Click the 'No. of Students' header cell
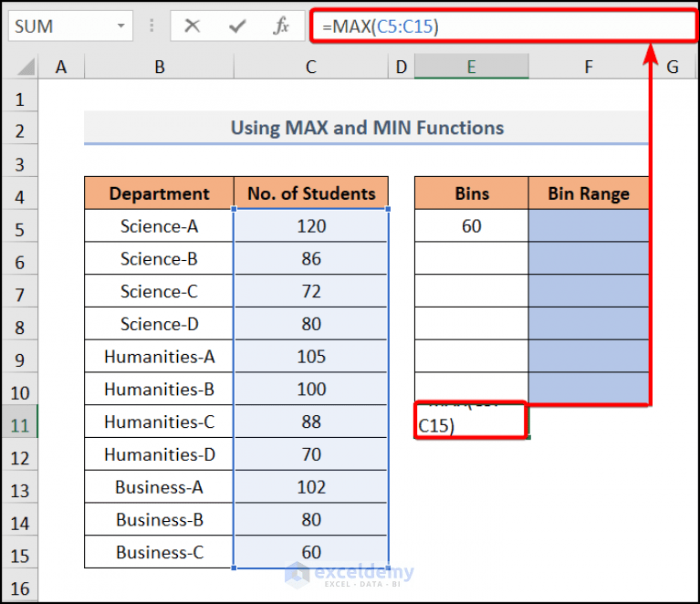 311,193
